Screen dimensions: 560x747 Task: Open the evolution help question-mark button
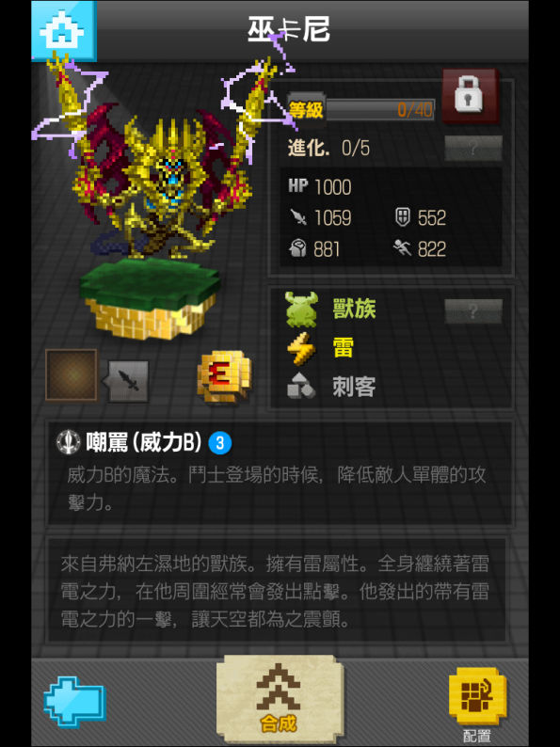pyautogui.click(x=472, y=148)
